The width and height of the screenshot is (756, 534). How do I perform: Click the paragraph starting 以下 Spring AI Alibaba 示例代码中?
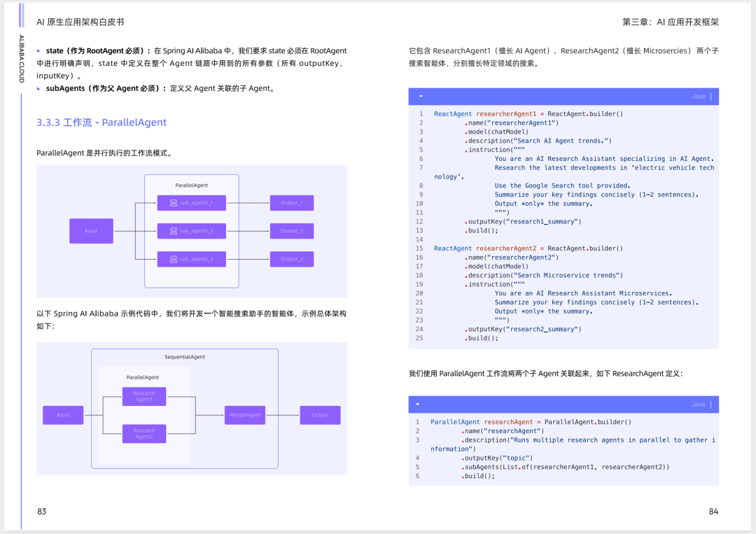(x=191, y=320)
